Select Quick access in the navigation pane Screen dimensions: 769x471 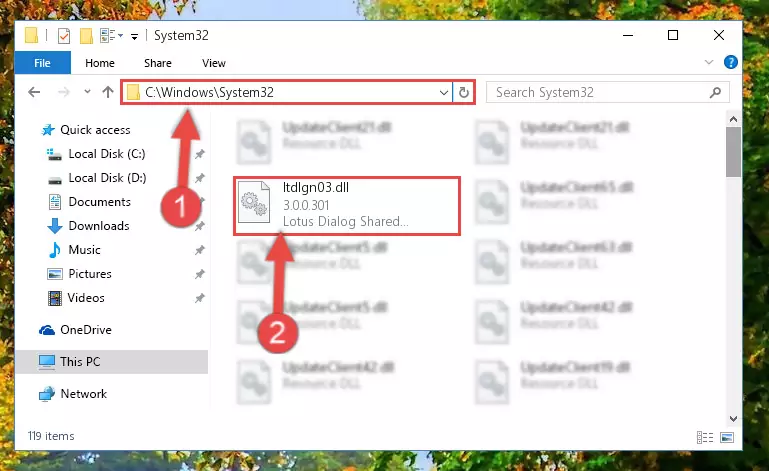pos(95,130)
